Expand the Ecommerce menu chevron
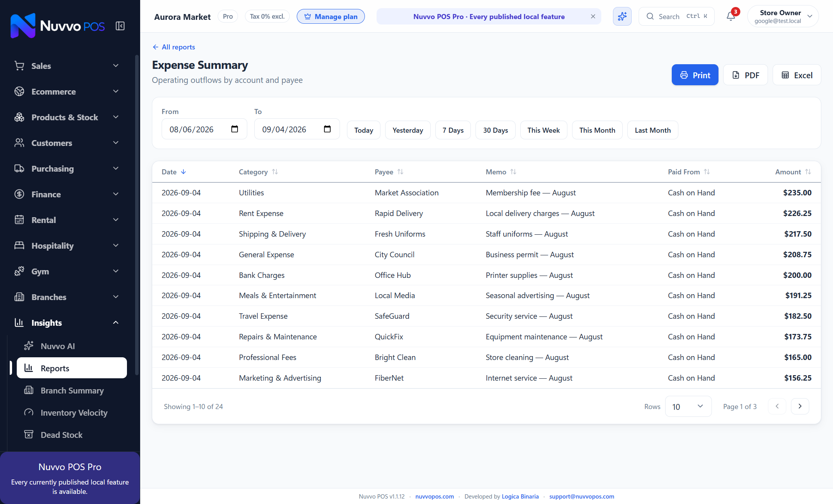Viewport: 833px width, 504px height. (116, 91)
